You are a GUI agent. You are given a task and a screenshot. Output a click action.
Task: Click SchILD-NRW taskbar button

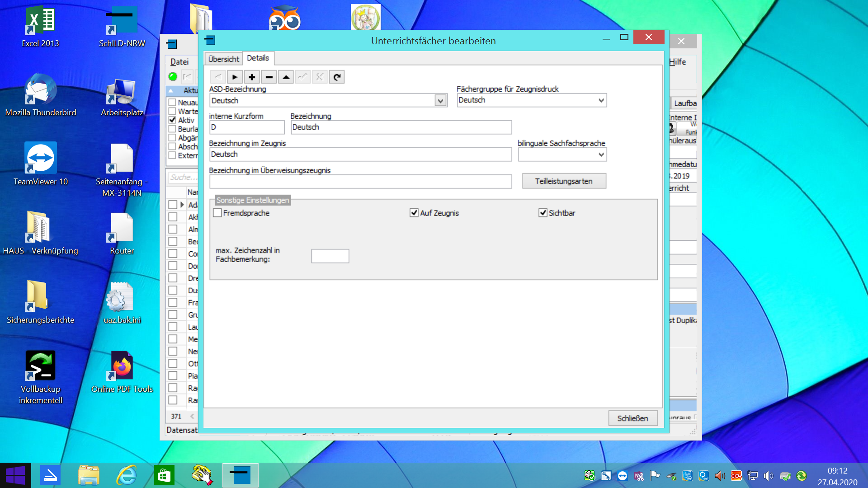click(x=240, y=475)
